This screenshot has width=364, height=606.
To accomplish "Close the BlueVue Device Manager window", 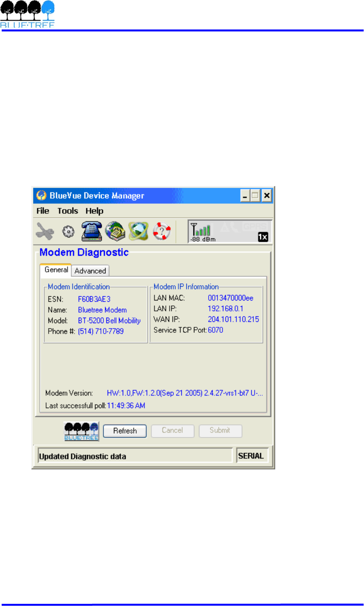I will click(x=266, y=196).
